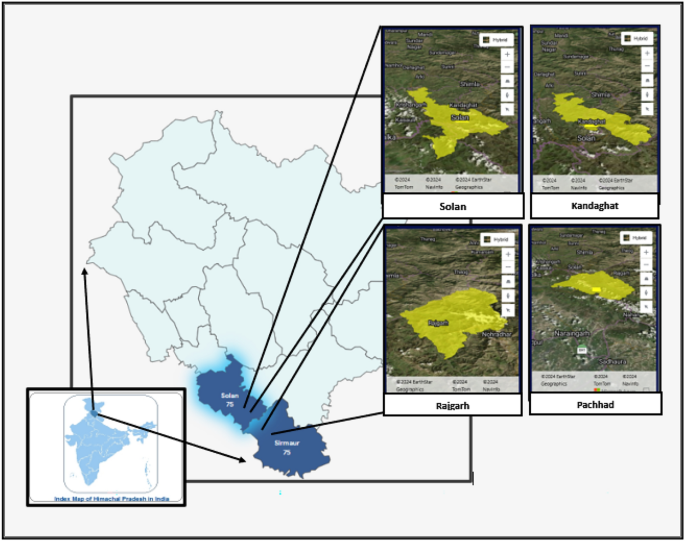Click the Shimla label on the Kandaghat map
This screenshot has width=685, height=541.
pos(600,94)
